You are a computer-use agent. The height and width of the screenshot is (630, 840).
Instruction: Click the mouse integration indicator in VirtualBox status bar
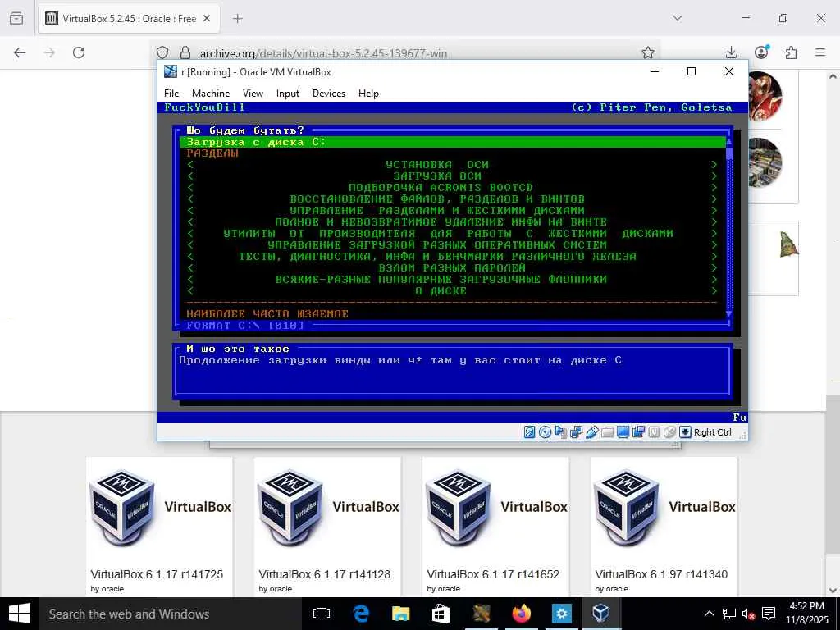tap(669, 432)
